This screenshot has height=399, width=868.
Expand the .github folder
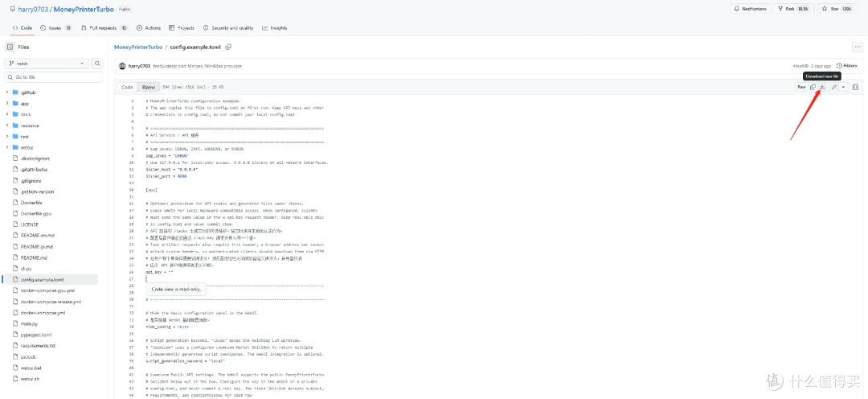(x=8, y=93)
